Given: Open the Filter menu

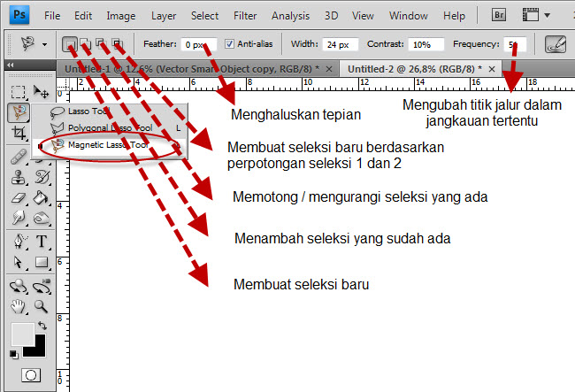Looking at the screenshot, I should pyautogui.click(x=245, y=16).
